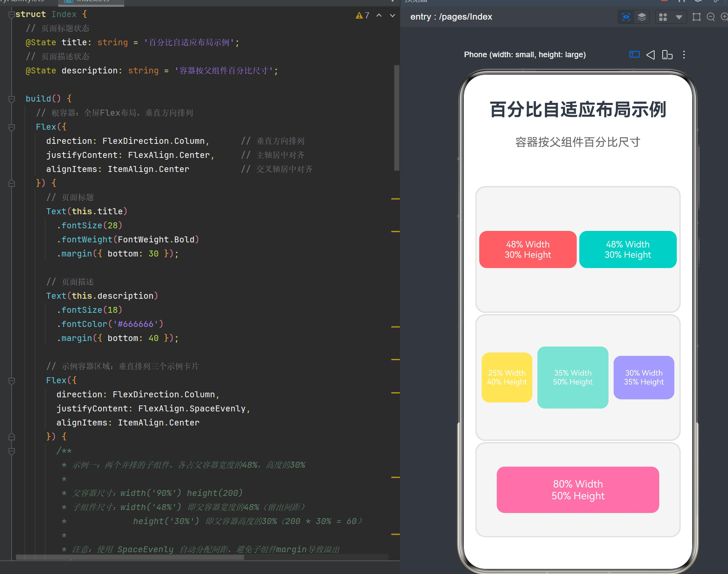
Task: Click the comment line '// 页面描述状态'
Action: click(58, 57)
